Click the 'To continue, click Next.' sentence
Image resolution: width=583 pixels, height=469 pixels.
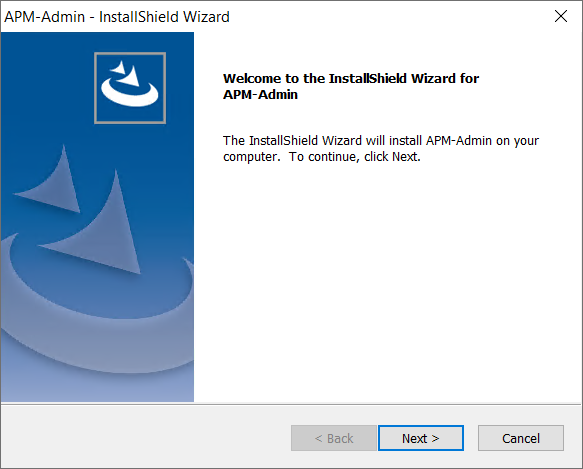click(x=355, y=157)
